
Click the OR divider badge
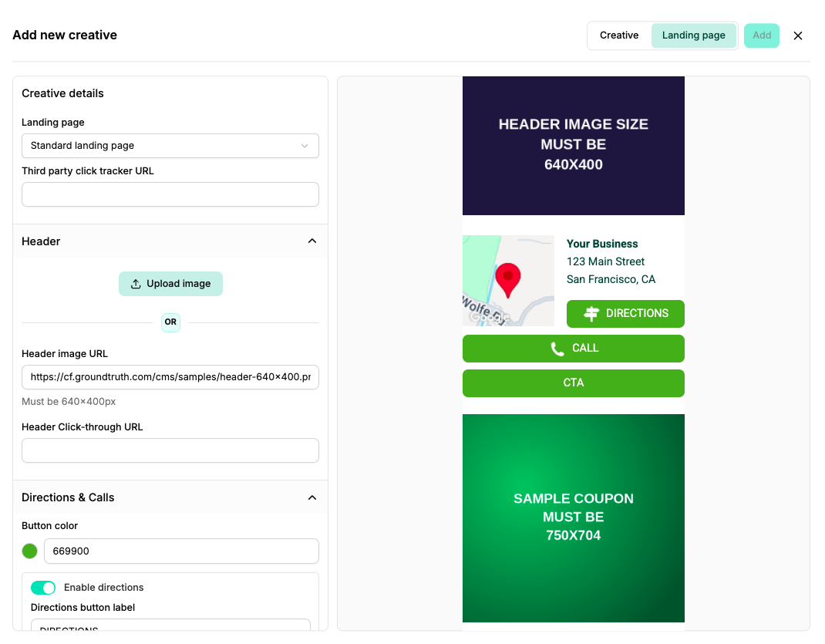tap(170, 322)
